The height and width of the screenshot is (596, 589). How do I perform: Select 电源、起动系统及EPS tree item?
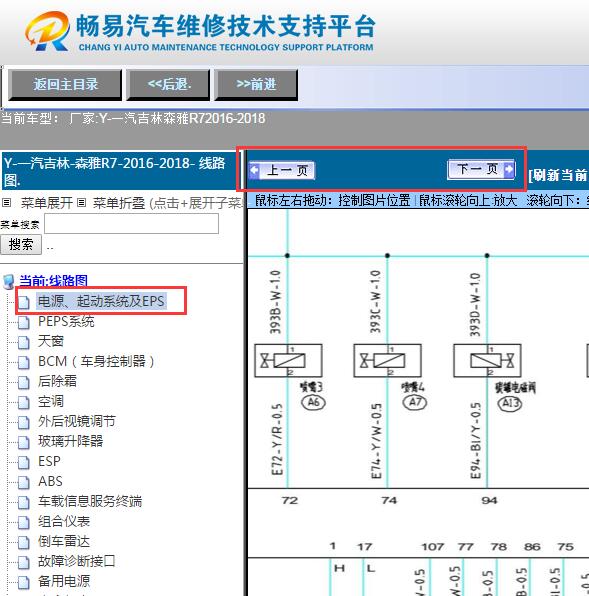[x=101, y=301]
